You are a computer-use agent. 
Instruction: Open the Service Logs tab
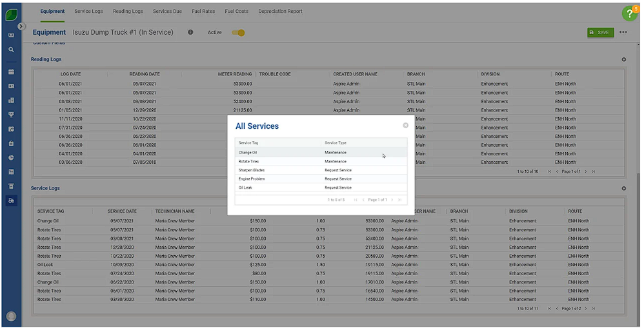pos(88,11)
